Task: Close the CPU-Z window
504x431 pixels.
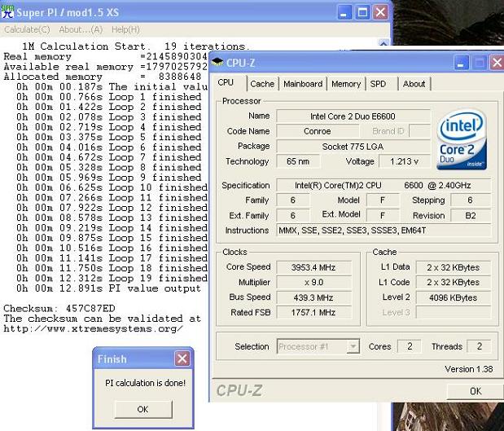Action: (497, 63)
